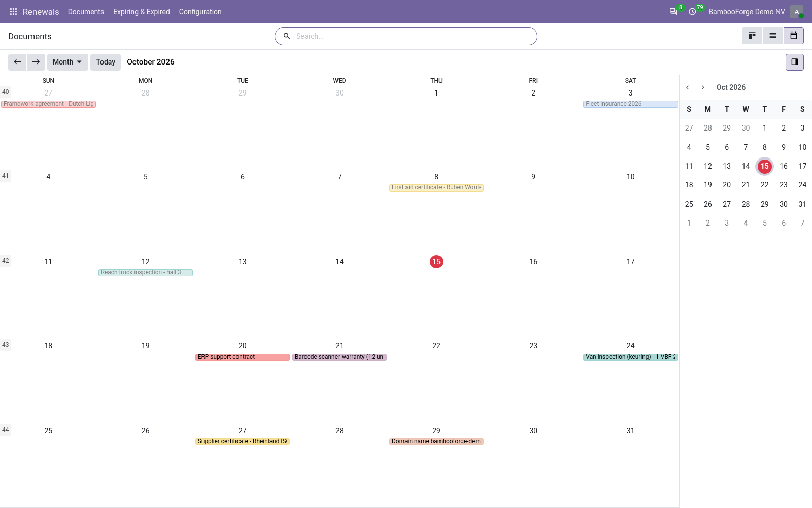Screen dimensions: 812x508
Task: Click the October 2026 heading text
Action: (151, 62)
